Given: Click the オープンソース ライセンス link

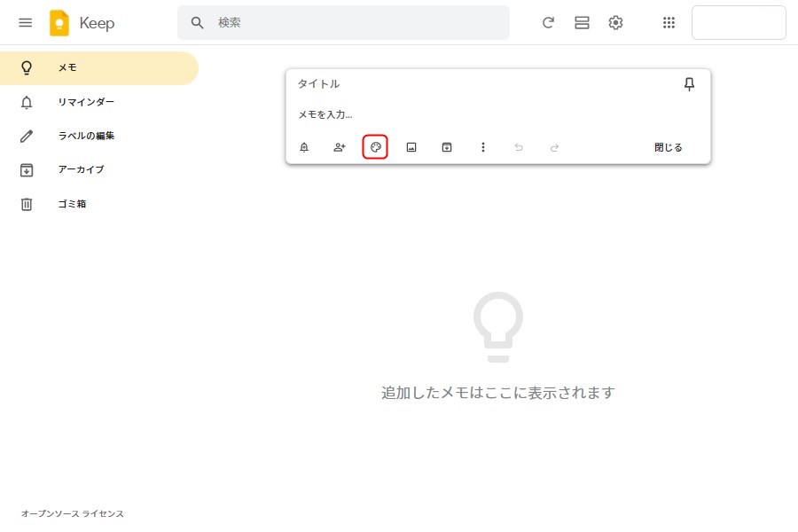Looking at the screenshot, I should 73,513.
